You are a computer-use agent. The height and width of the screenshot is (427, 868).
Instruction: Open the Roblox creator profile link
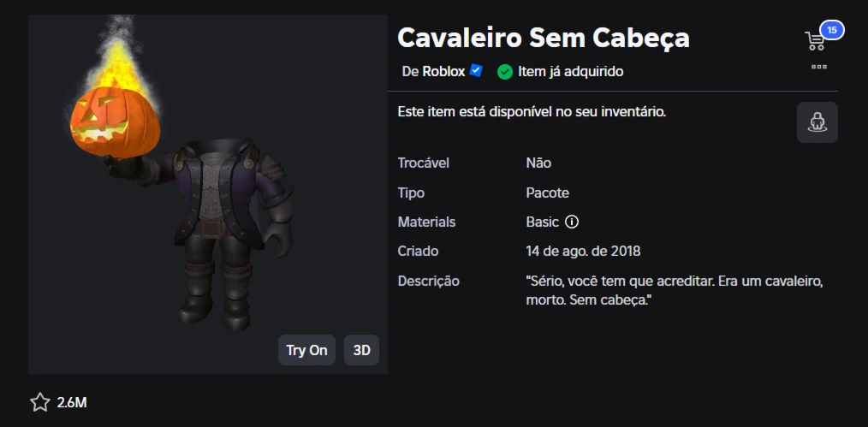click(443, 72)
